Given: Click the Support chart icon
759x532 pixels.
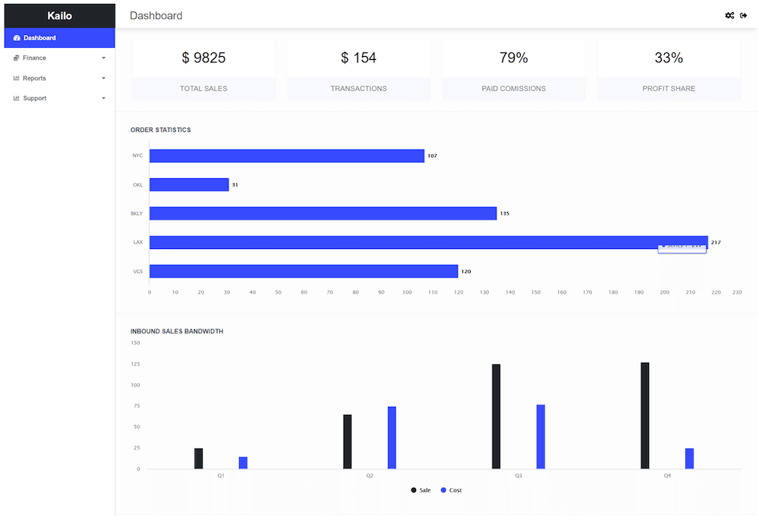Looking at the screenshot, I should coord(17,98).
